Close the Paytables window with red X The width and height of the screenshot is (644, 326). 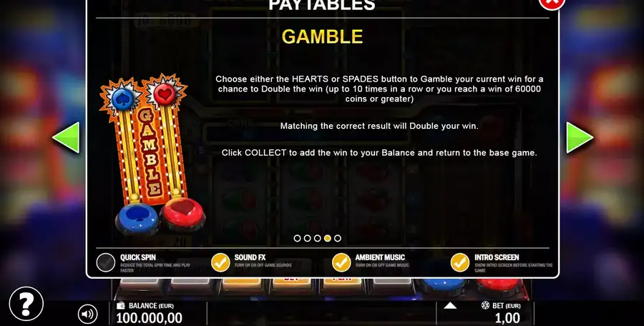click(x=552, y=2)
